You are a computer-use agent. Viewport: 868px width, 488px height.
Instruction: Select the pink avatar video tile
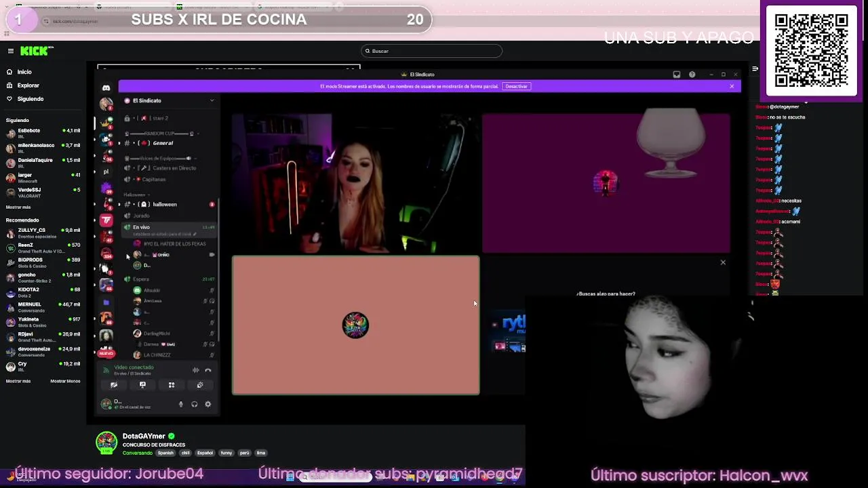pyautogui.click(x=356, y=325)
